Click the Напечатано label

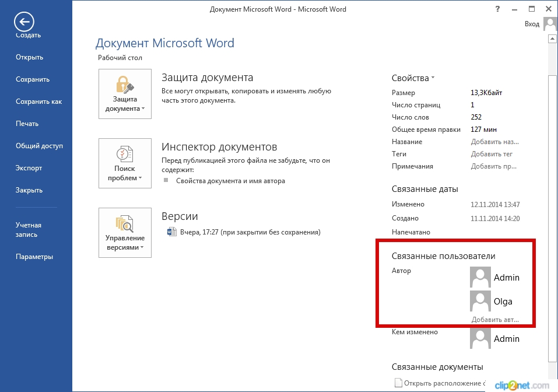tap(410, 232)
